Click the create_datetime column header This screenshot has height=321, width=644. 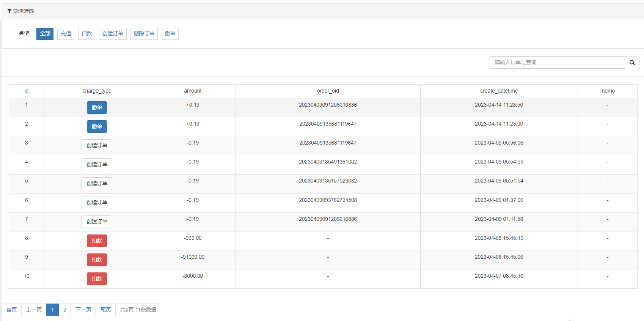click(x=499, y=91)
